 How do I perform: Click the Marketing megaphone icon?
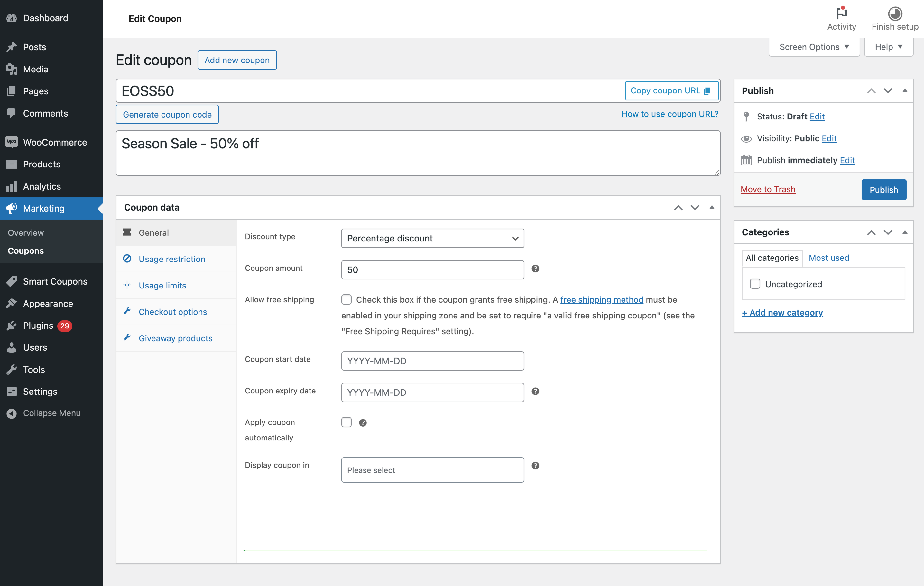[12, 208]
